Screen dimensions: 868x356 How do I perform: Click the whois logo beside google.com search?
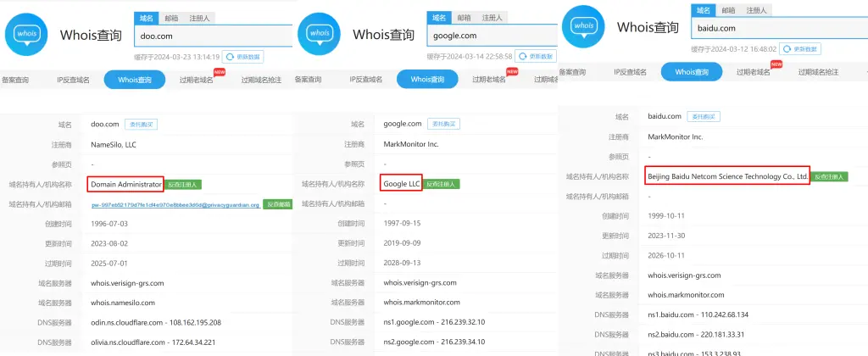pyautogui.click(x=319, y=34)
